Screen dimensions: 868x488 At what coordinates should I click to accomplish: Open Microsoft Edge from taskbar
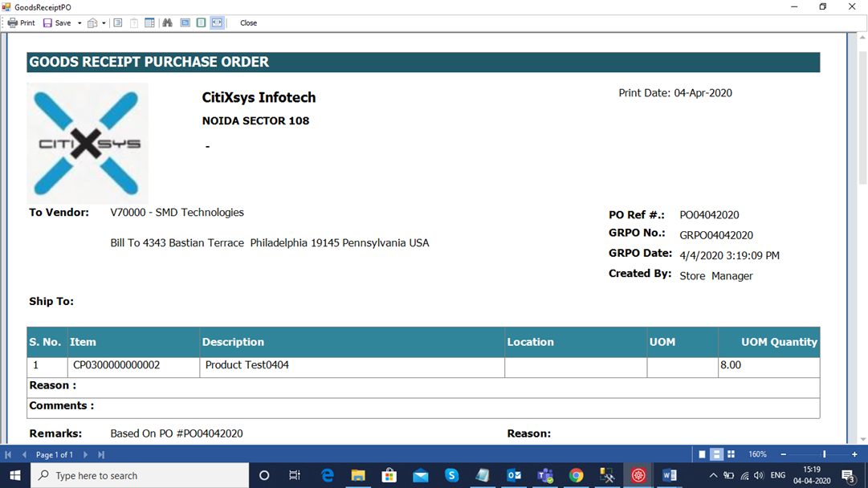pyautogui.click(x=327, y=475)
